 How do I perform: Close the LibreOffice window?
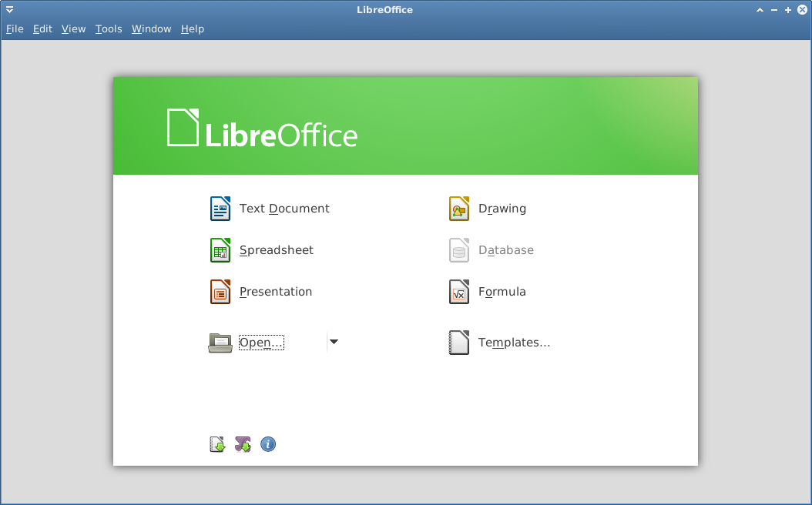coord(802,10)
